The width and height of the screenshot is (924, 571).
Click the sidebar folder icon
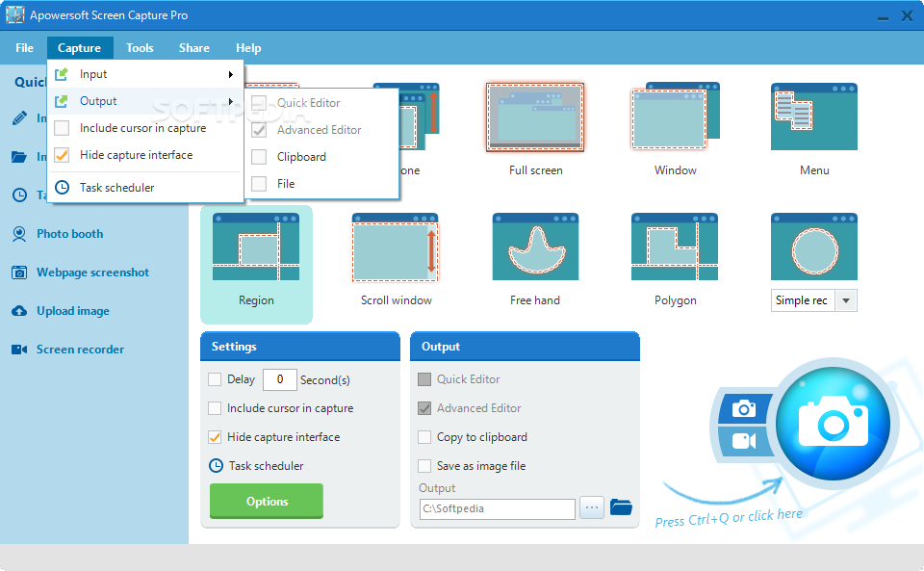(x=19, y=157)
